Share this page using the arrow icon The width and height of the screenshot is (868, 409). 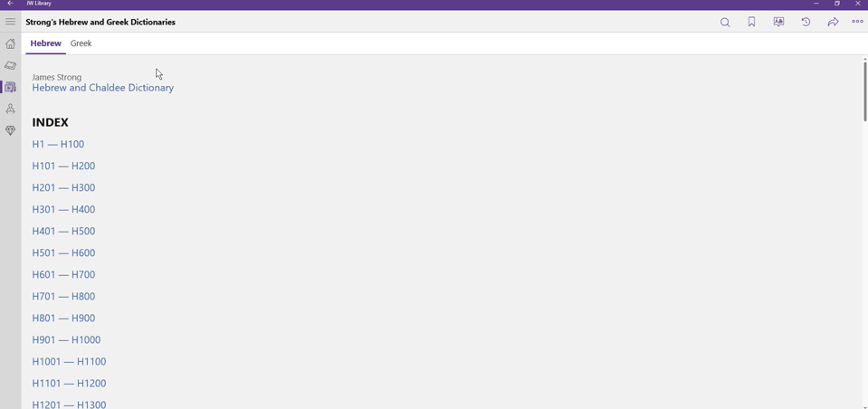(833, 22)
